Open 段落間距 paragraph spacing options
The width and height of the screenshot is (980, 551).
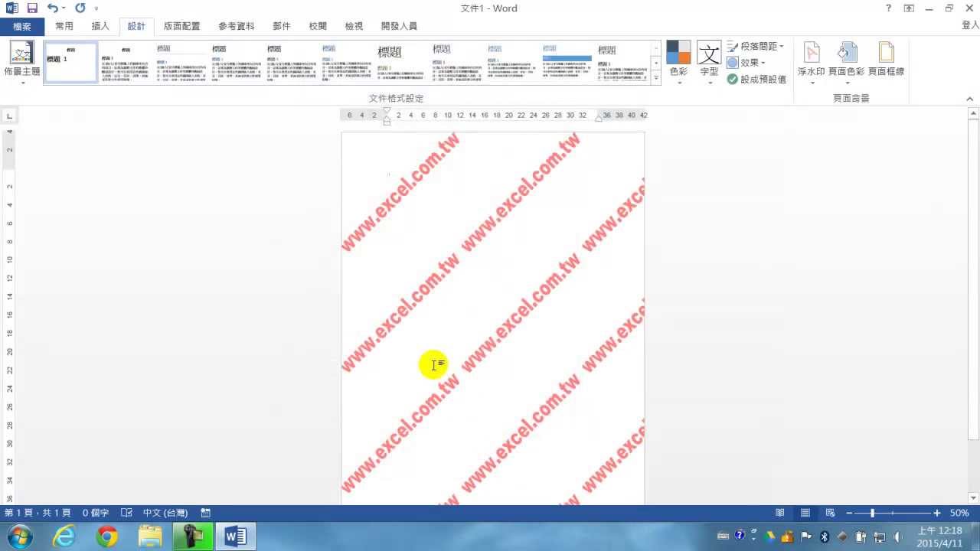click(x=755, y=47)
